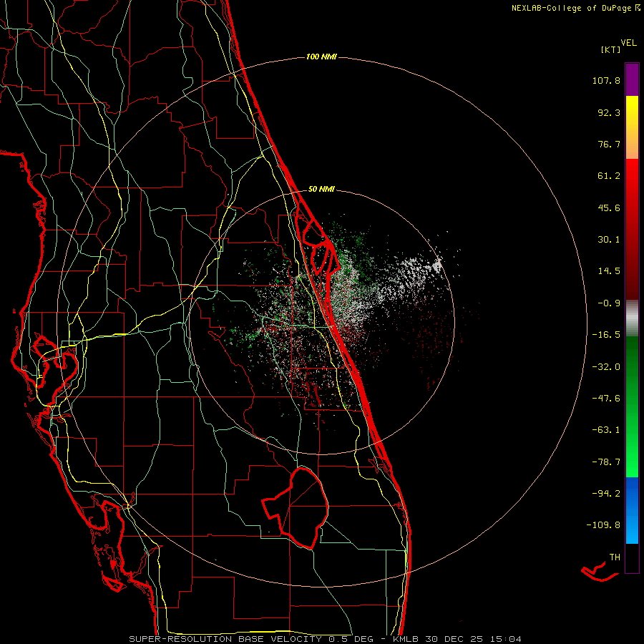Click the 92.3 velocity scale value
The height and width of the screenshot is (644, 644).
[x=609, y=112]
